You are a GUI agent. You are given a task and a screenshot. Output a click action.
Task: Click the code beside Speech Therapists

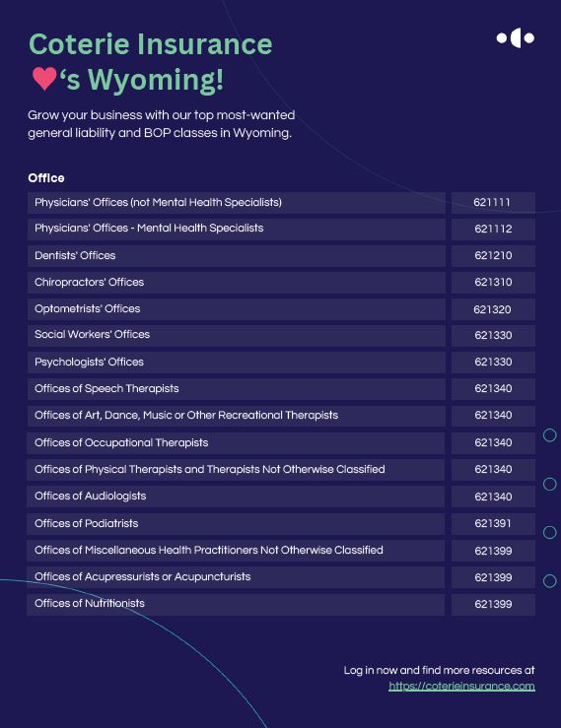(x=493, y=389)
